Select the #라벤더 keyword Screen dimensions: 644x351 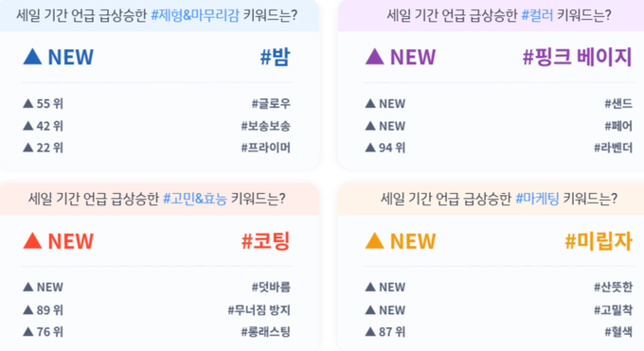point(613,148)
